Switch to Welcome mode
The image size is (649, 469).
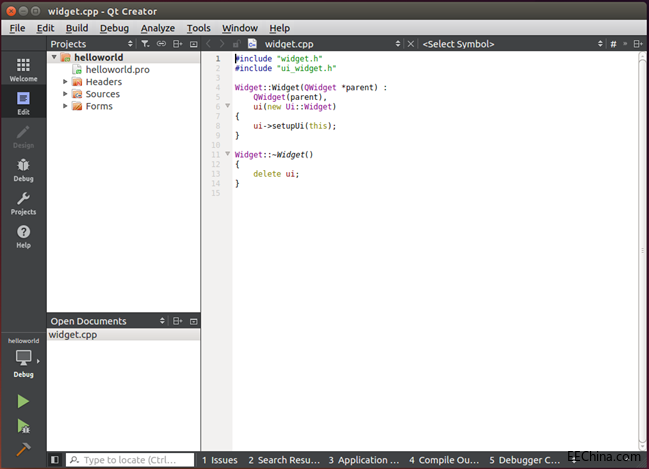(x=23, y=69)
